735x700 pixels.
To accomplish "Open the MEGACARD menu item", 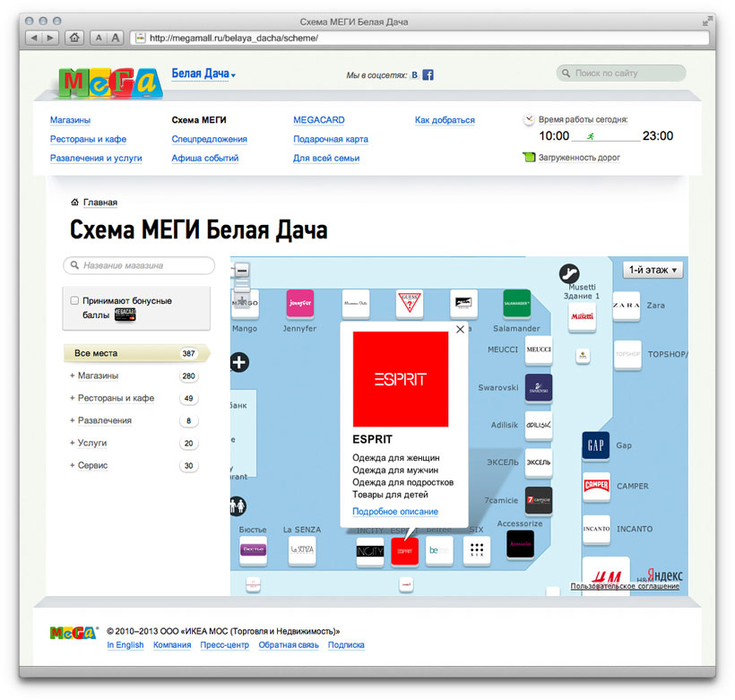I will pos(318,120).
